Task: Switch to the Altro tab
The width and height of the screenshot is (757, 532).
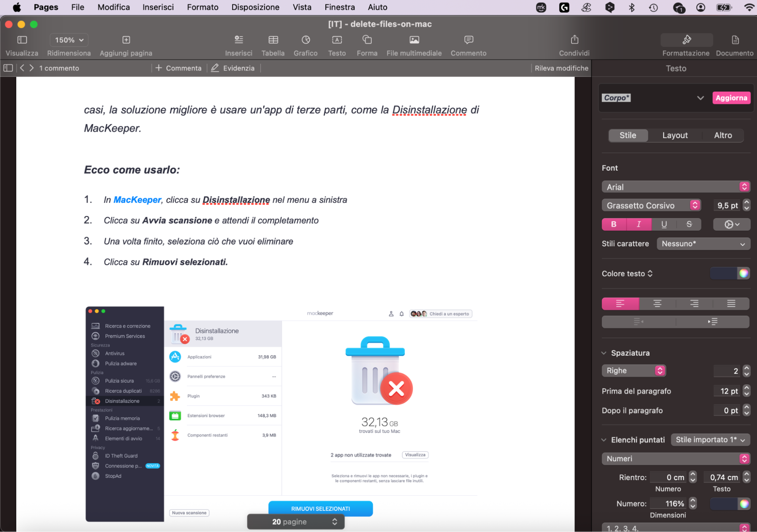Action: (723, 135)
